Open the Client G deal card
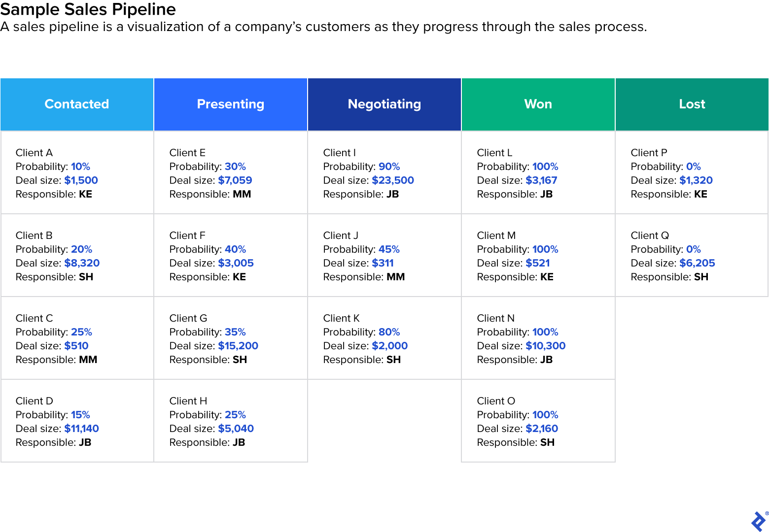This screenshot has width=769, height=532. coord(231,338)
